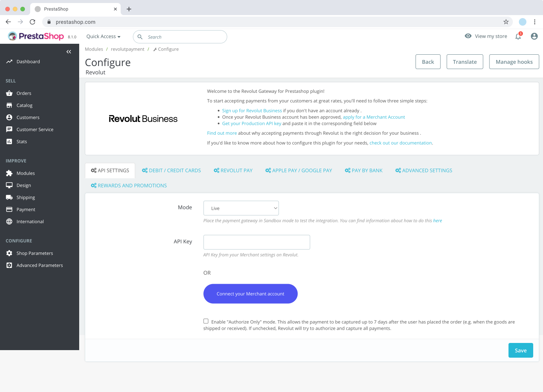Click the Revolut Business logo
This screenshot has width=543, height=392.
tap(143, 119)
